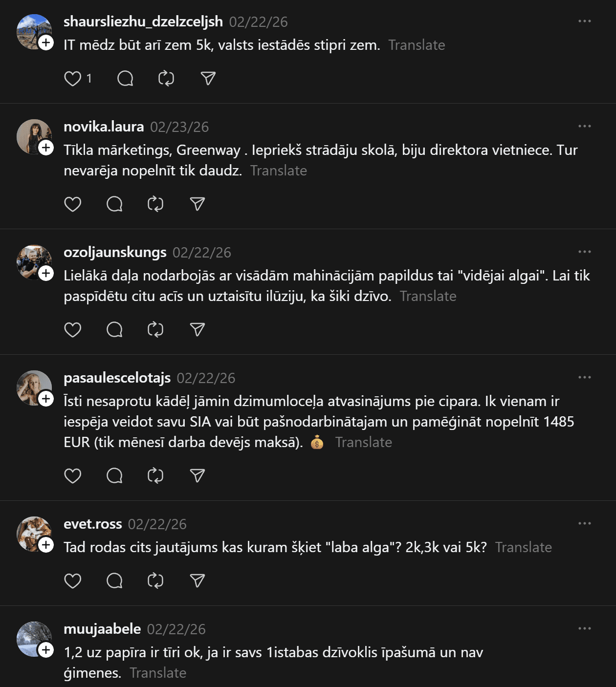
Task: Reply to pasaulescelotajs's comment
Action: pos(114,476)
